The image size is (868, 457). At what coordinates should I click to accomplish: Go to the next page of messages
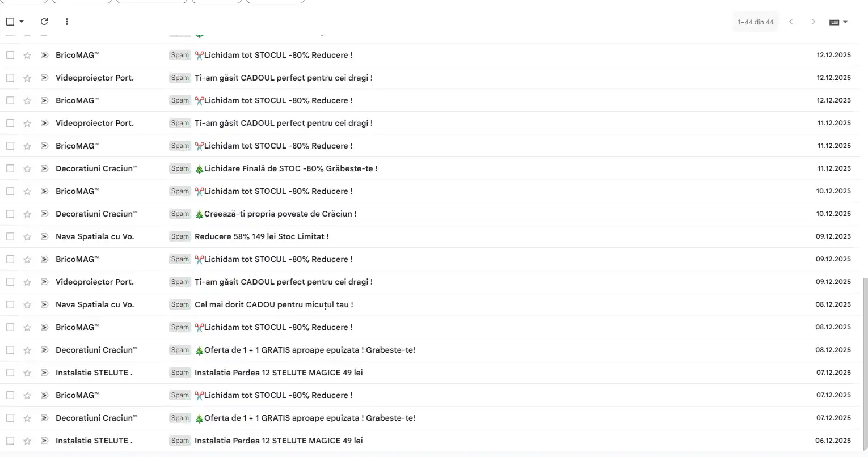click(813, 22)
